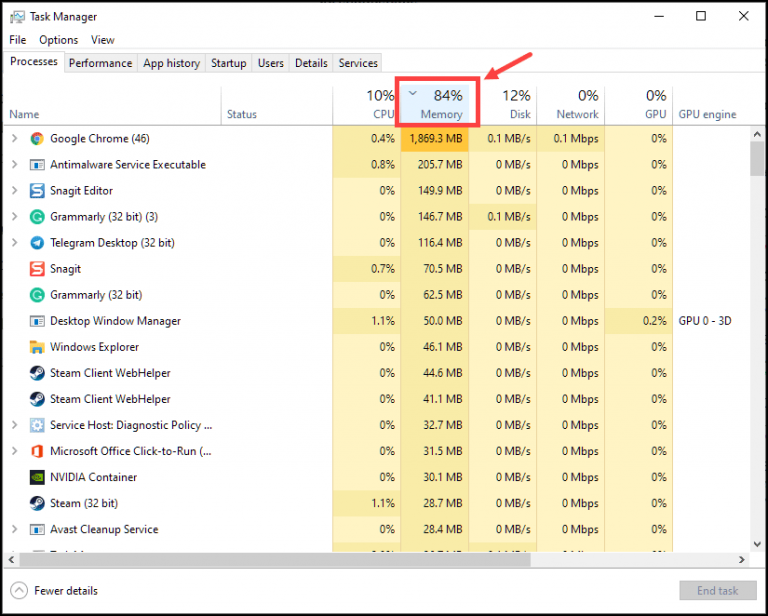Click the Grammarly (32 bit) (3) icon
The width and height of the screenshot is (768, 616).
coord(37,216)
